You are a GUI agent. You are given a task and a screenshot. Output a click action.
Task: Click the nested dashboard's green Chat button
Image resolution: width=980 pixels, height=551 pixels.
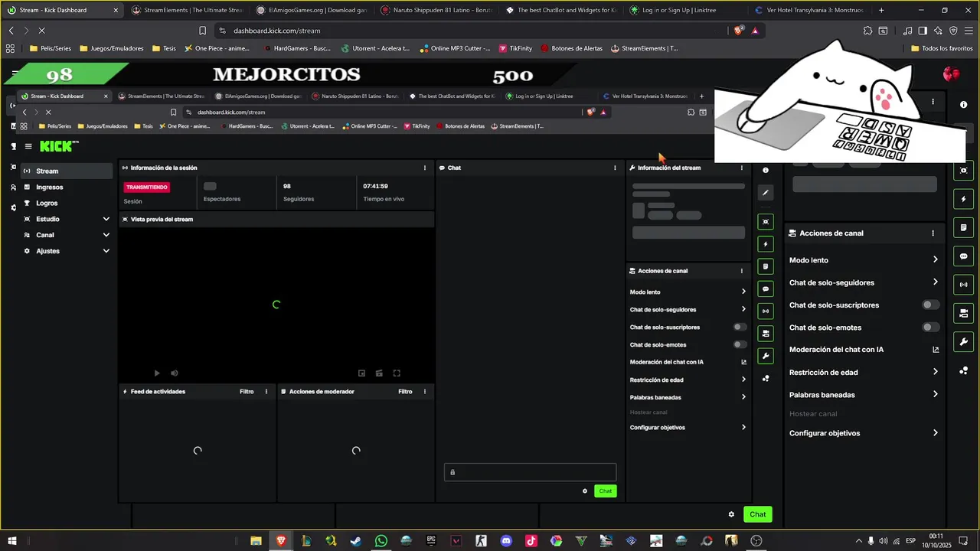pos(605,491)
